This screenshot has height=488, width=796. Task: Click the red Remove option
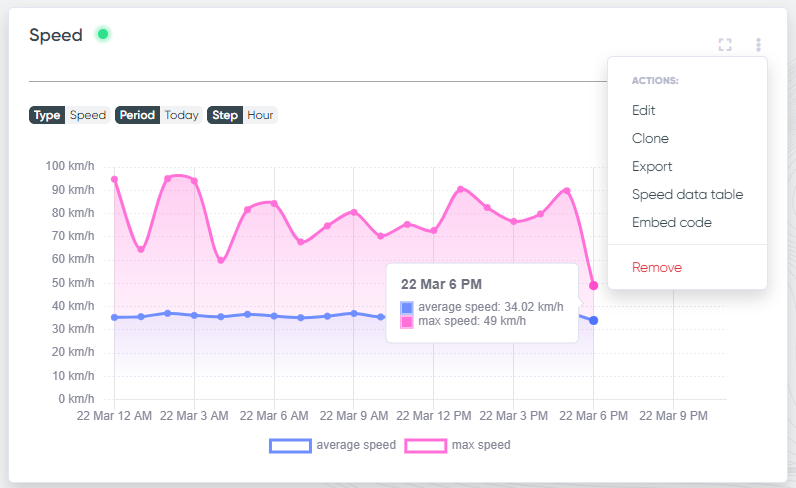pos(657,268)
